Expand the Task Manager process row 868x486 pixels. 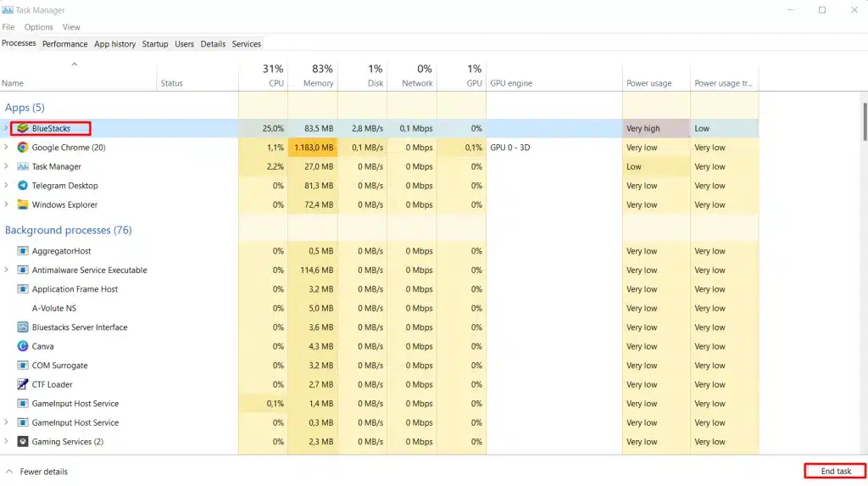pyautogui.click(x=6, y=166)
